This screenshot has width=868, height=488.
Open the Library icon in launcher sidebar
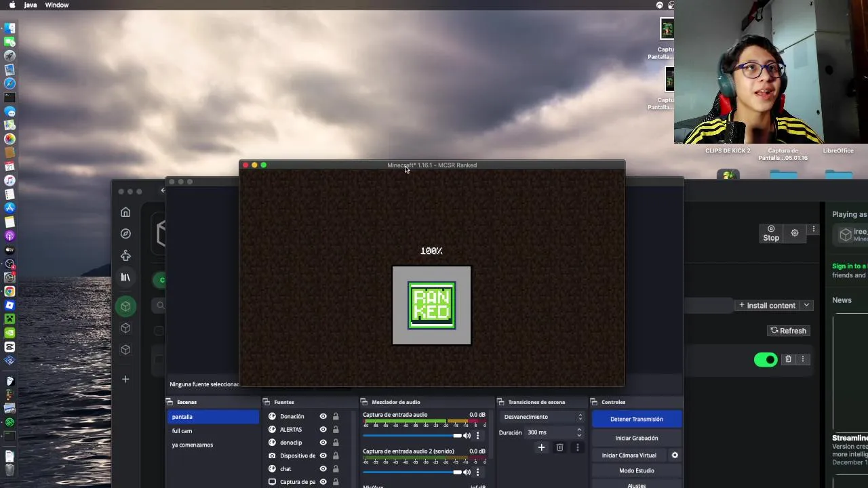(125, 277)
